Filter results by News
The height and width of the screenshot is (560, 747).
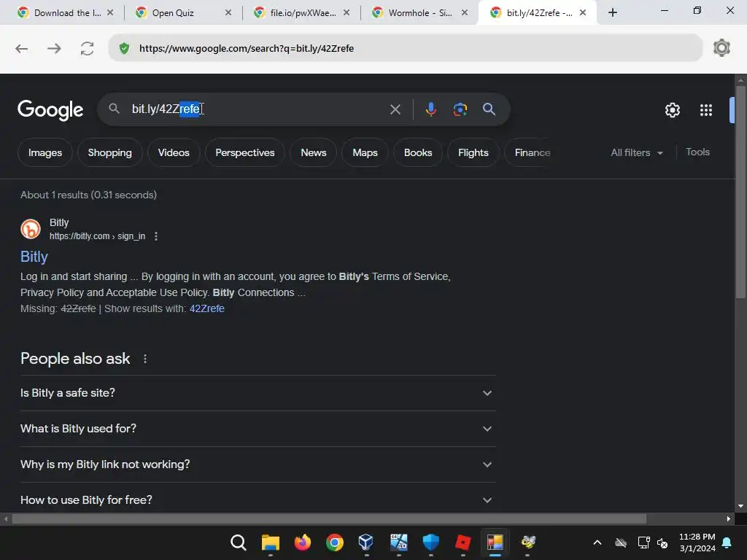(314, 153)
